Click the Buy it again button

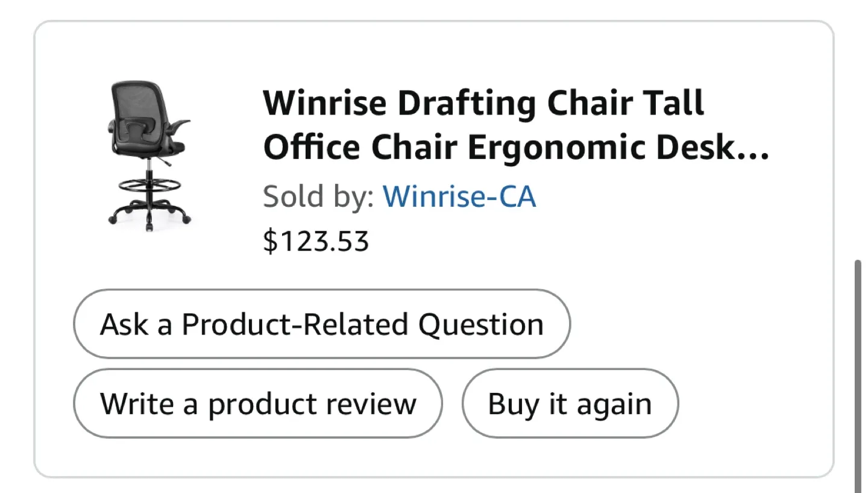570,403
